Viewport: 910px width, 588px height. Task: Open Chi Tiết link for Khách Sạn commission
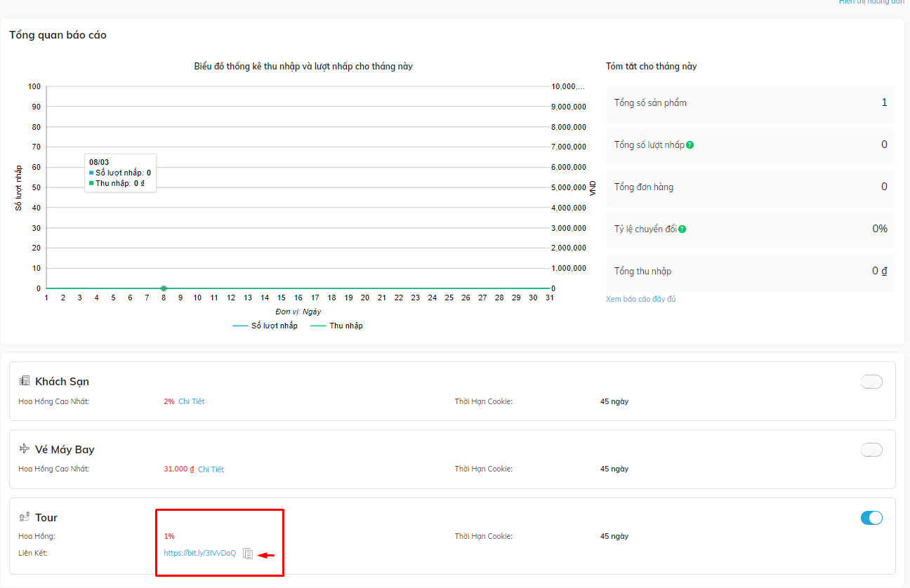click(191, 401)
